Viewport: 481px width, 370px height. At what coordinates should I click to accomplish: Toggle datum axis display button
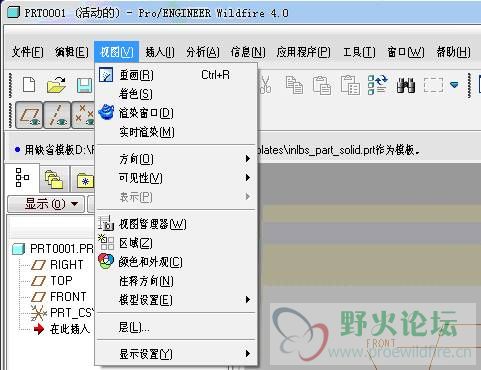tap(57, 115)
